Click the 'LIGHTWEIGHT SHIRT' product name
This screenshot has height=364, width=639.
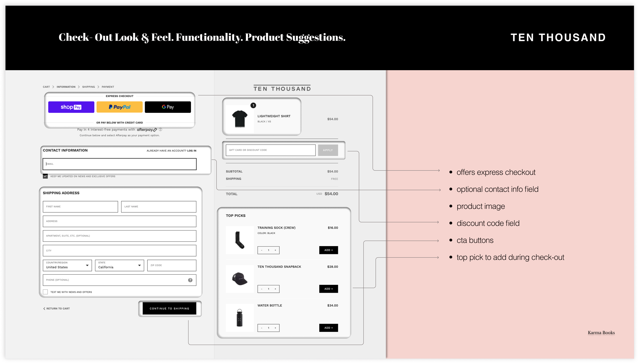pyautogui.click(x=274, y=116)
